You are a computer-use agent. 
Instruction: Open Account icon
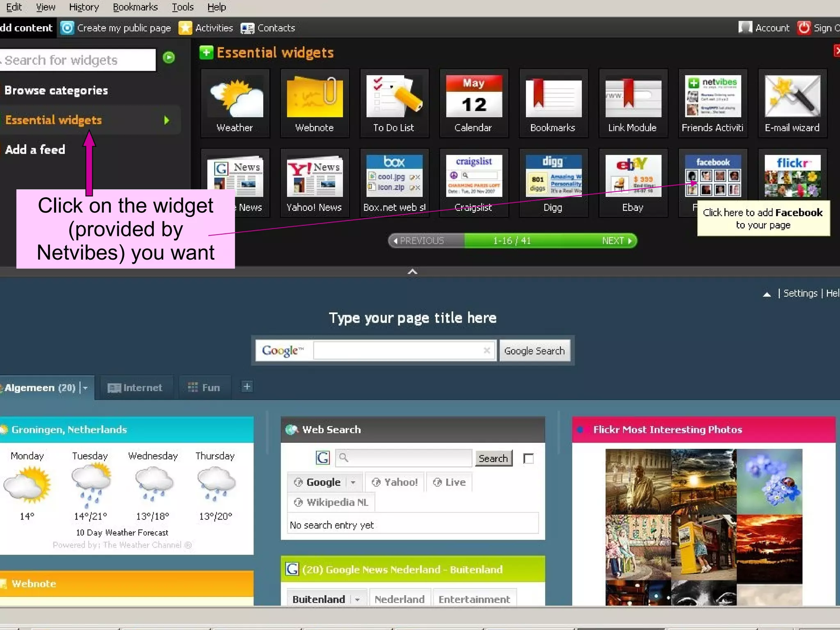tap(745, 28)
